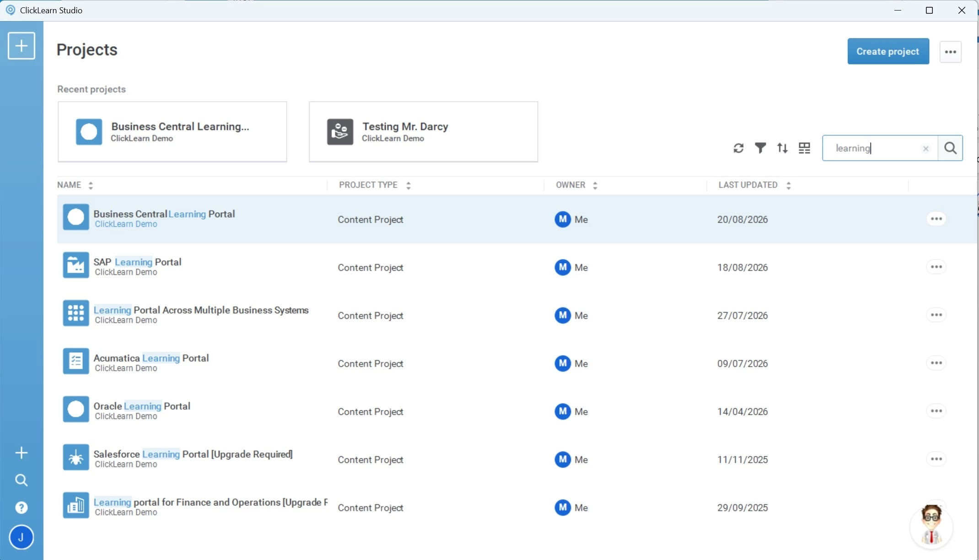Open recent project Testing Mr. Darcy card
The height and width of the screenshot is (560, 979).
coord(423,132)
